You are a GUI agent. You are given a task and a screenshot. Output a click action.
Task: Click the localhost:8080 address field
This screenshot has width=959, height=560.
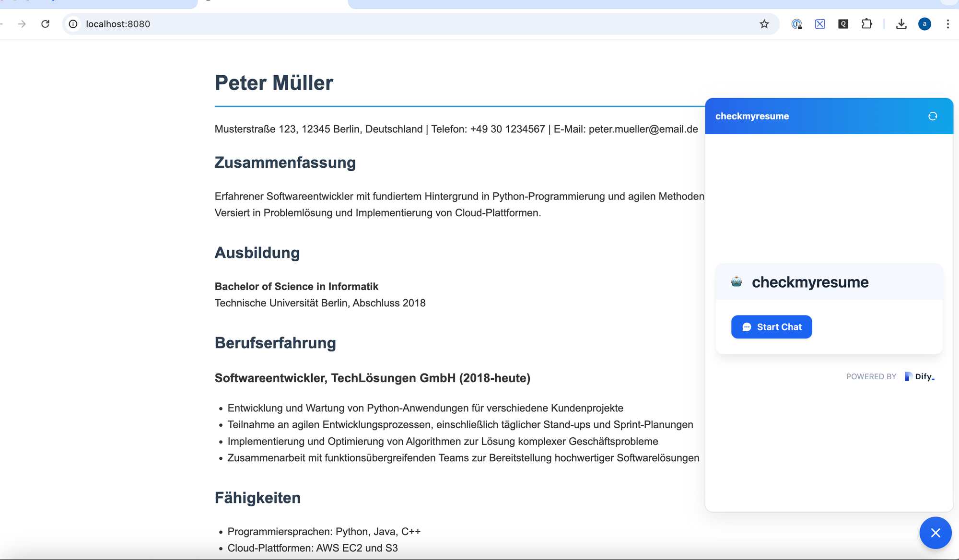[384, 24]
